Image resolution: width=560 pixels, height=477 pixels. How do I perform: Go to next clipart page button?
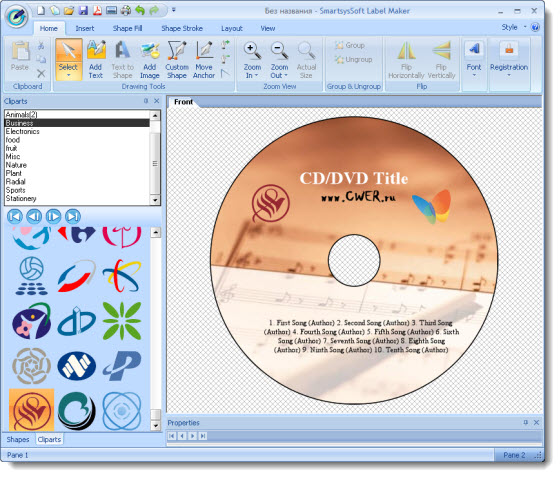54,216
